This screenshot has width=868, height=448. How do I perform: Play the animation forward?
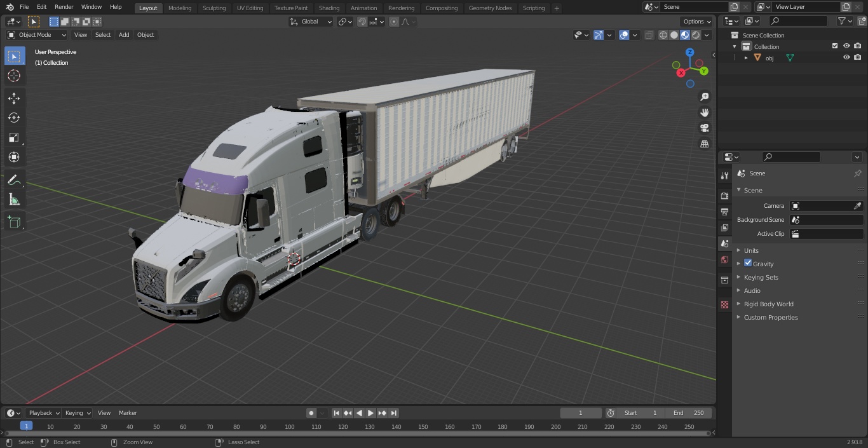(x=370, y=413)
